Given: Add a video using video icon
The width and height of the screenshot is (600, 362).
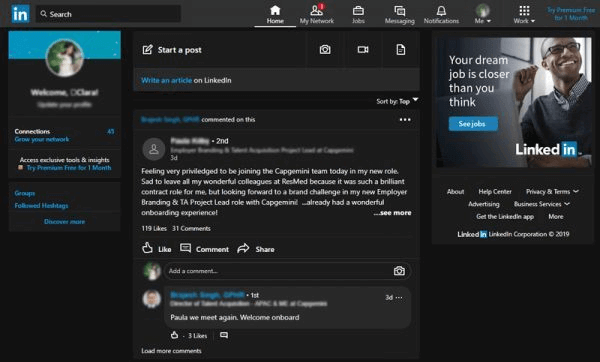Looking at the screenshot, I should (363, 50).
